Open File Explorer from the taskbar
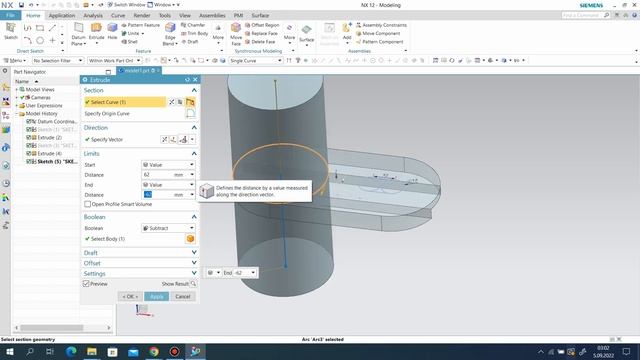 92,351
